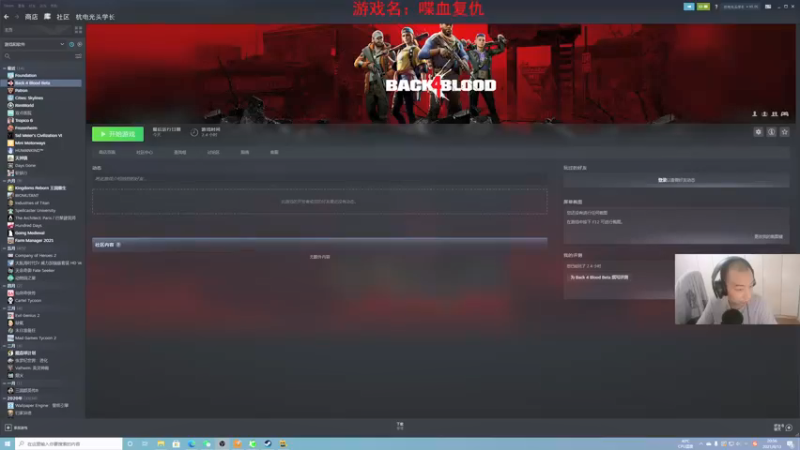Click write review for Back 4 Blood Beta
This screenshot has height=450, width=800.
click(599, 277)
